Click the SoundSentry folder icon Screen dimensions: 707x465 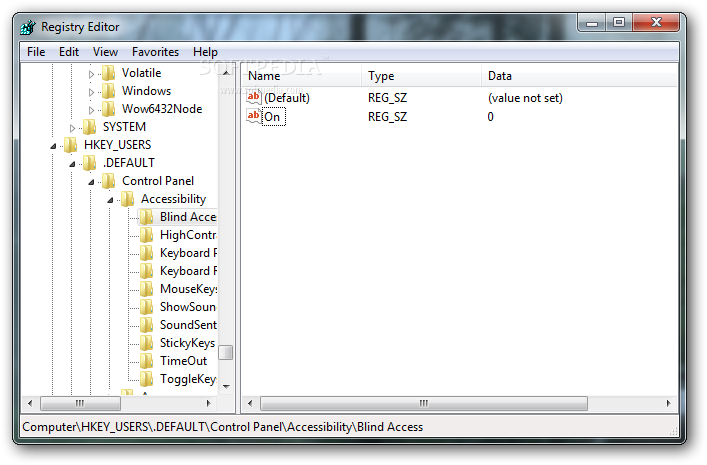click(x=146, y=326)
